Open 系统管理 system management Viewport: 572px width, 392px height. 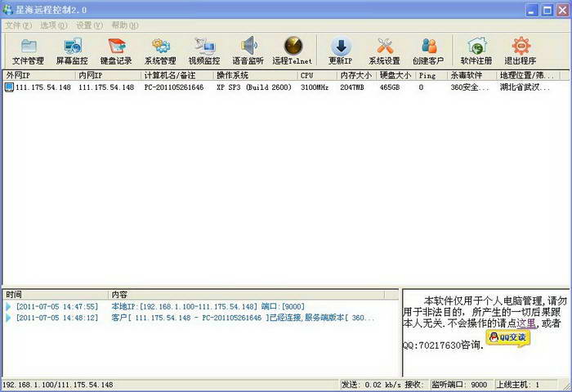[160, 51]
